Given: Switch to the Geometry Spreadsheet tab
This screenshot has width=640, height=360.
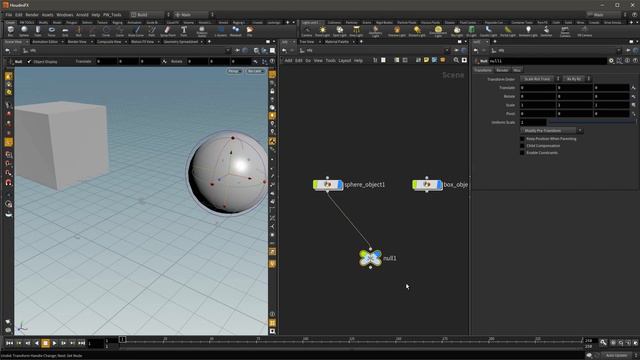Looking at the screenshot, I should click(180, 42).
